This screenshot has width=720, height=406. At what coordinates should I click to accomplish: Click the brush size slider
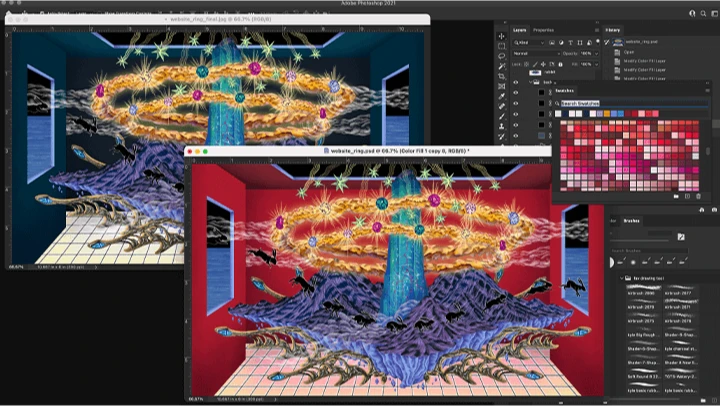tap(641, 240)
